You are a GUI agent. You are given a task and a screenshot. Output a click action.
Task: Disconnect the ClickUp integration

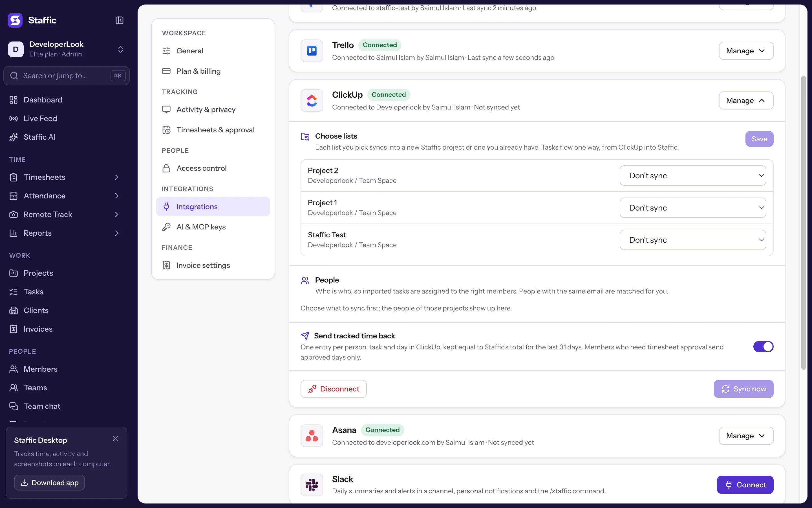[334, 389]
